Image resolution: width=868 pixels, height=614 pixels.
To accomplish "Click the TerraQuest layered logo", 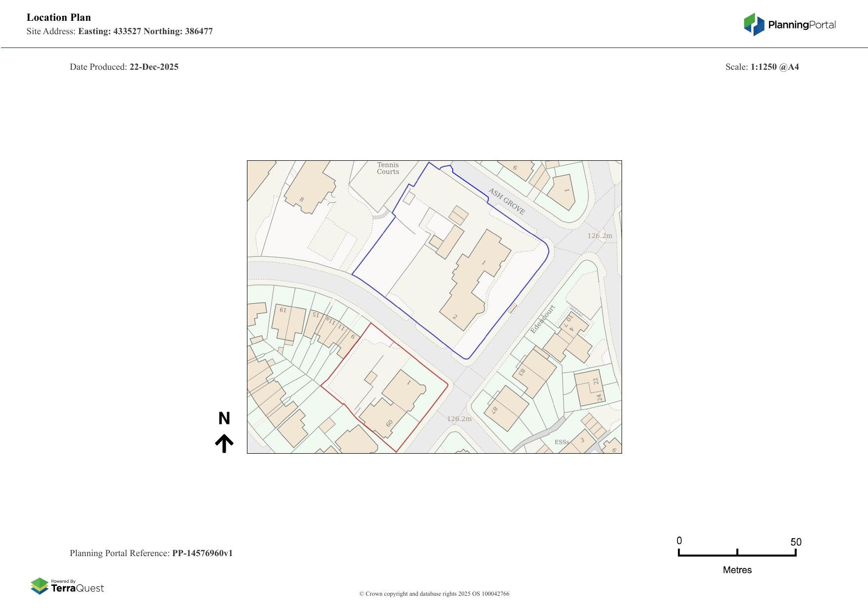I will click(40, 586).
